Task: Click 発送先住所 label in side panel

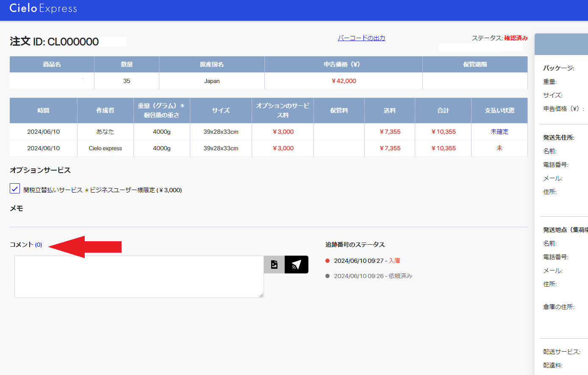Action: tap(559, 138)
